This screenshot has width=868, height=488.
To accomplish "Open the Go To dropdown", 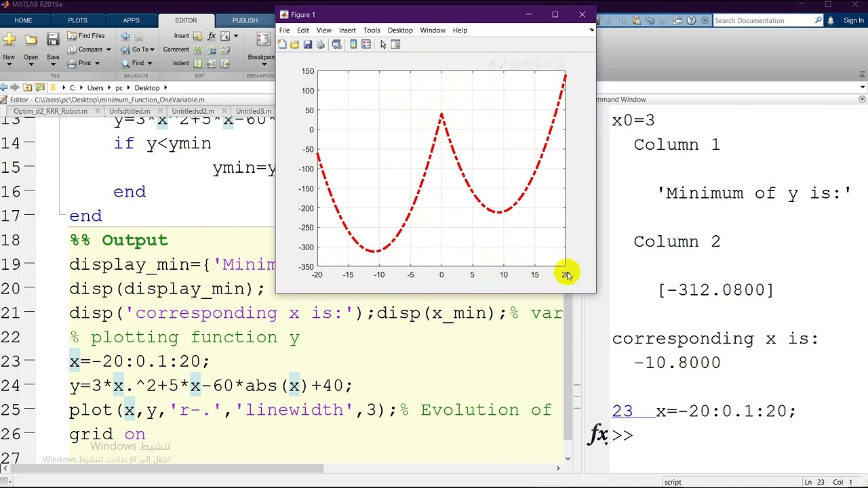I will pos(138,49).
